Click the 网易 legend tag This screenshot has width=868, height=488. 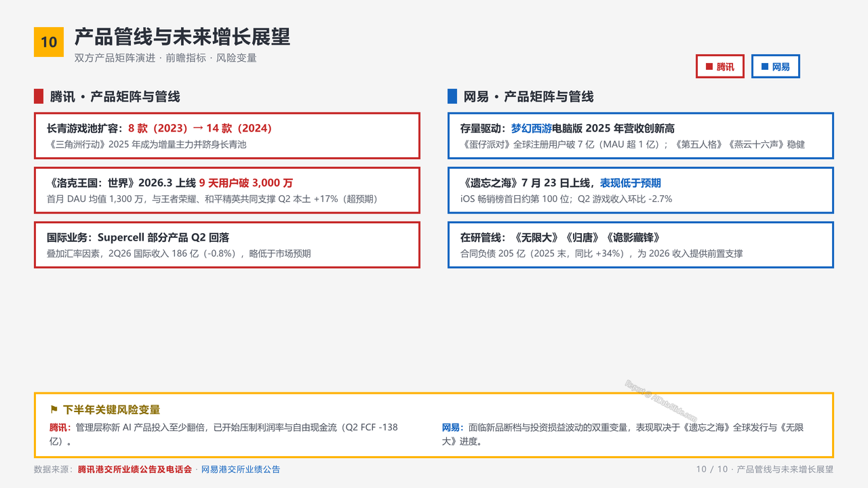point(776,66)
